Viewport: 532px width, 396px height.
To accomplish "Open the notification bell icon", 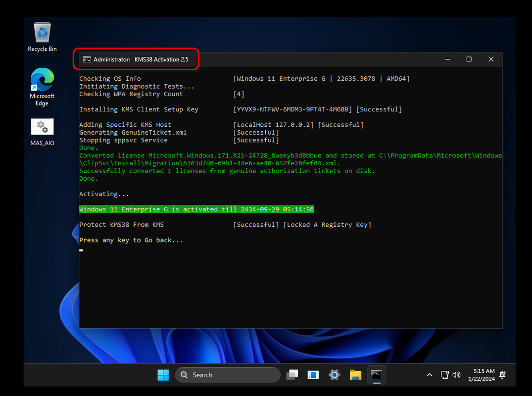I will [x=502, y=375].
